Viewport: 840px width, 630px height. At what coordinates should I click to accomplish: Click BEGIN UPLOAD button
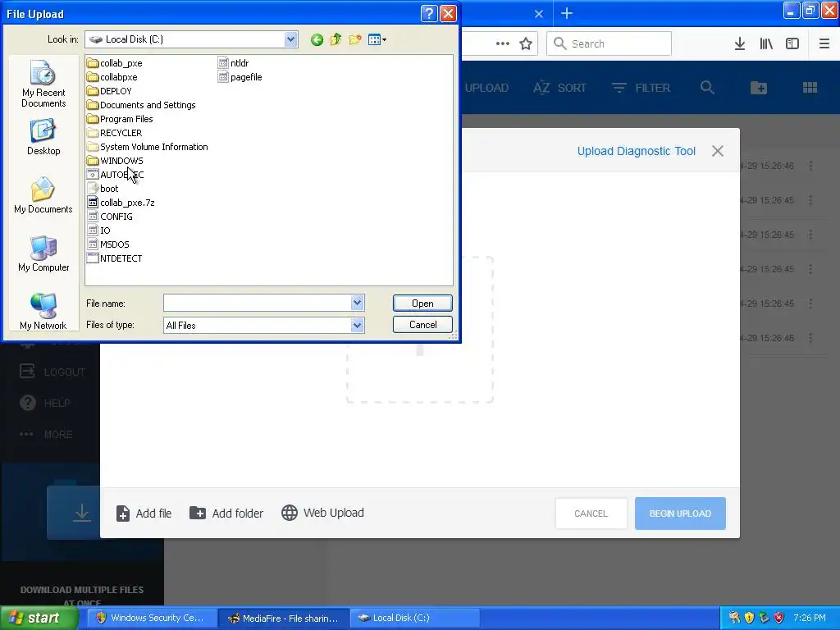pyautogui.click(x=680, y=514)
